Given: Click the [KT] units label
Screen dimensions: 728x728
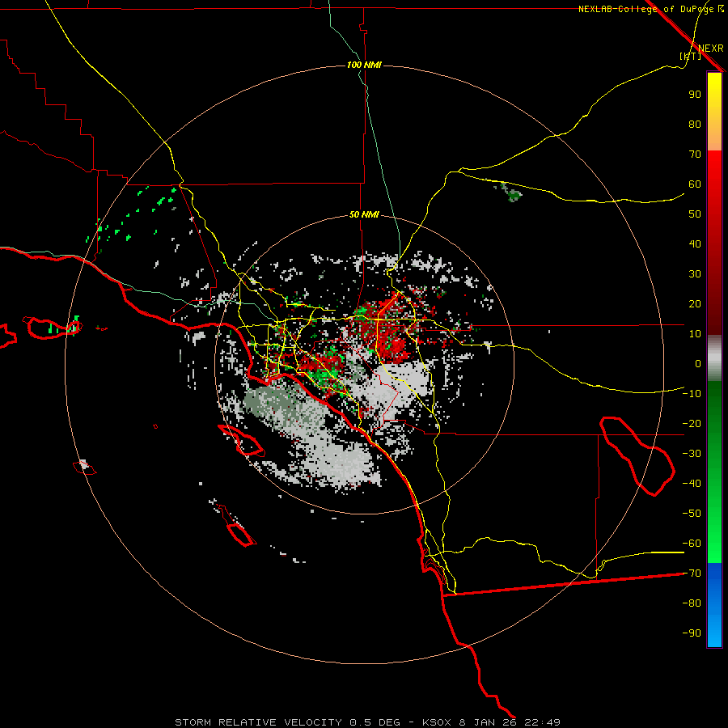Looking at the screenshot, I should pos(690,56).
